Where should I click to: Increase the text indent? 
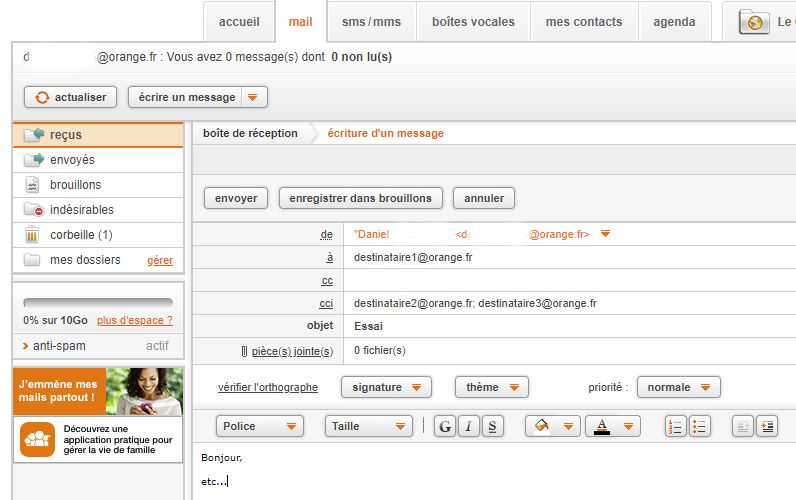point(766,426)
